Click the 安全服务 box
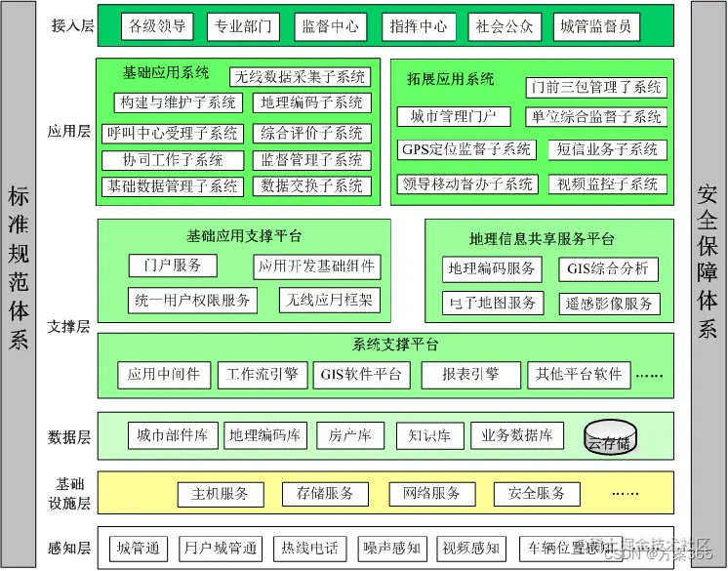Image resolution: width=728 pixels, height=571 pixels. point(537,494)
